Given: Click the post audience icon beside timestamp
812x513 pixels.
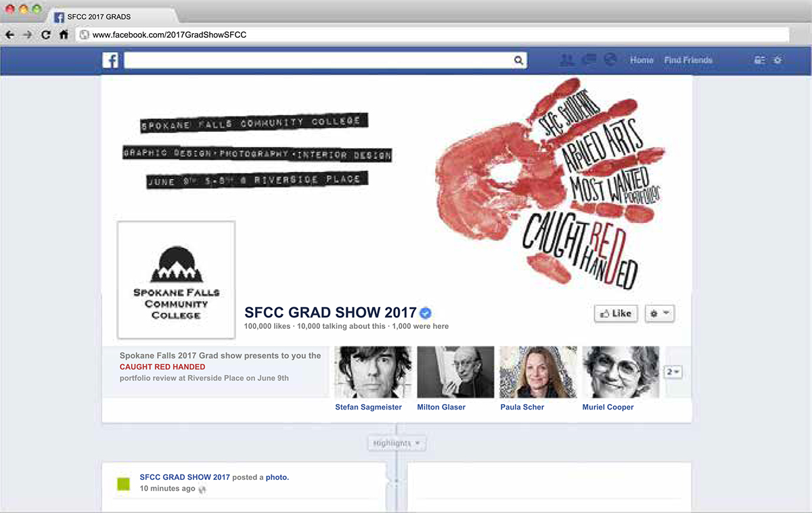Looking at the screenshot, I should click(x=202, y=489).
